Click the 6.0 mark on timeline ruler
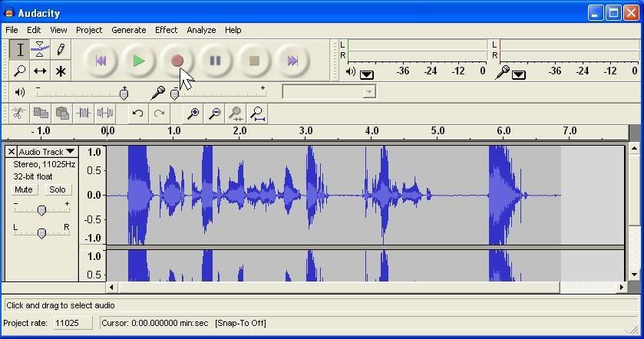The image size is (644, 339). coord(504,131)
